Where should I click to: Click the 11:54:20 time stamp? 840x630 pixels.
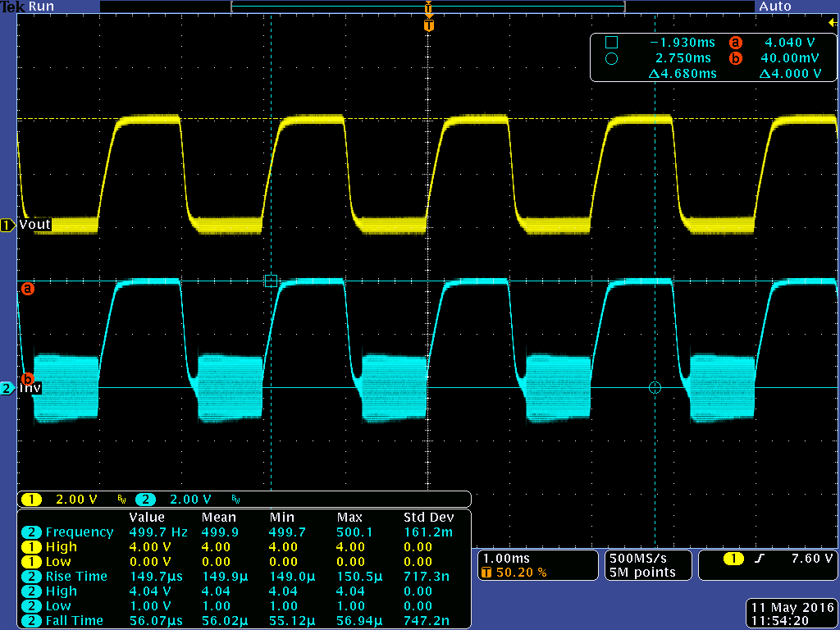780,622
